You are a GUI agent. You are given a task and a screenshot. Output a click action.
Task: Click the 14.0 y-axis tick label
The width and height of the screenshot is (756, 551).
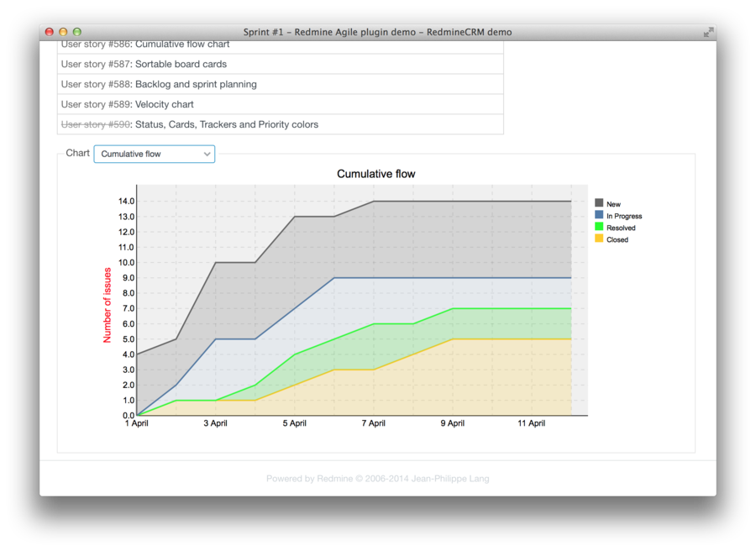pyautogui.click(x=127, y=202)
